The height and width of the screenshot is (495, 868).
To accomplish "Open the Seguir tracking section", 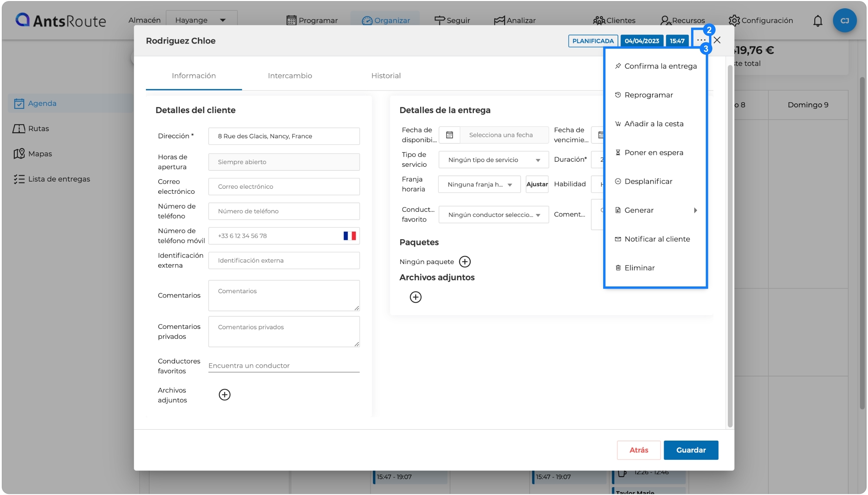I will tap(452, 21).
